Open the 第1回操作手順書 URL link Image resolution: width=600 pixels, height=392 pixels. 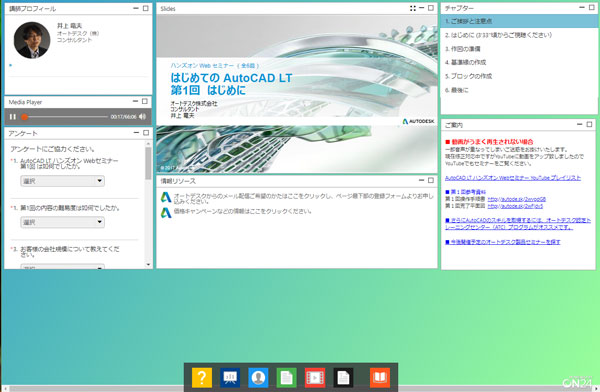click(517, 199)
